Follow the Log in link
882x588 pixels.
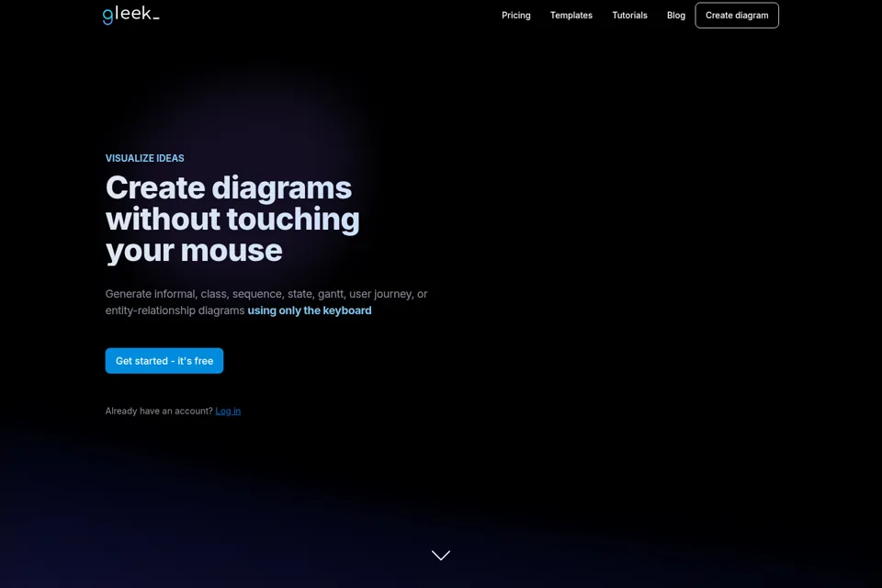tap(228, 411)
